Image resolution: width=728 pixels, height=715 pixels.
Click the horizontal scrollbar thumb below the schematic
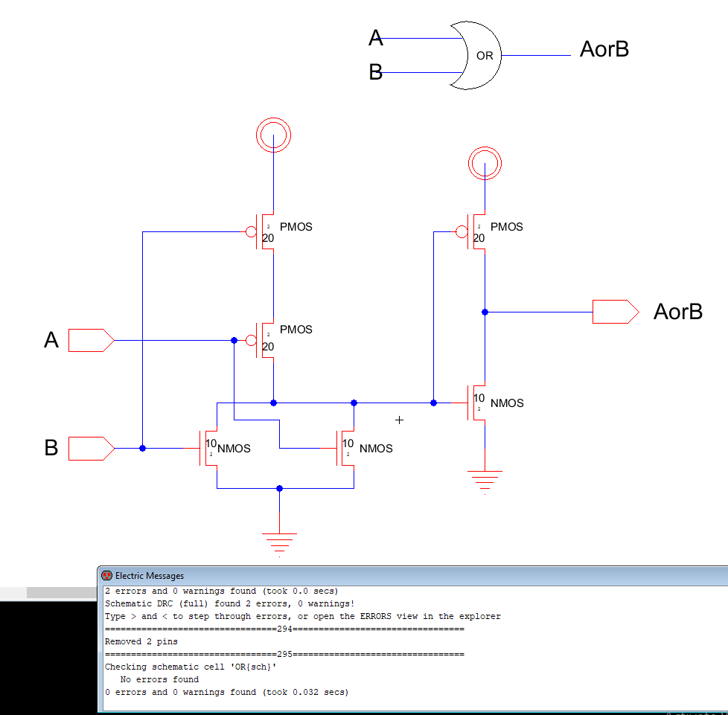click(62, 592)
